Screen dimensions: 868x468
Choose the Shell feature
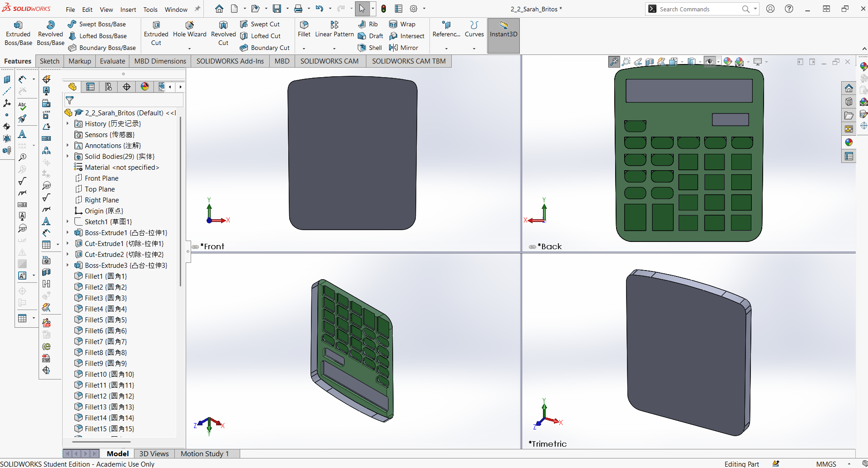[370, 48]
